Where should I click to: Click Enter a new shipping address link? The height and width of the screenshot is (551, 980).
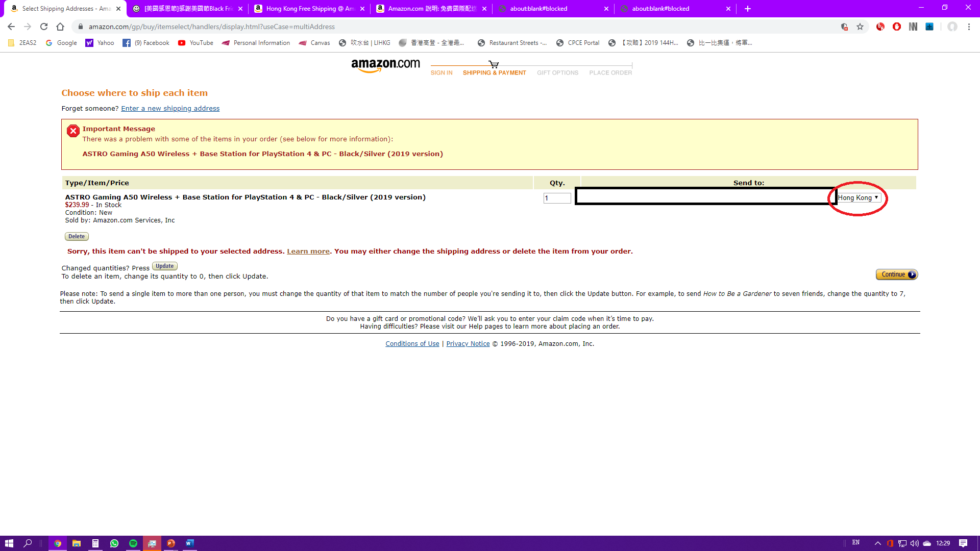170,109
